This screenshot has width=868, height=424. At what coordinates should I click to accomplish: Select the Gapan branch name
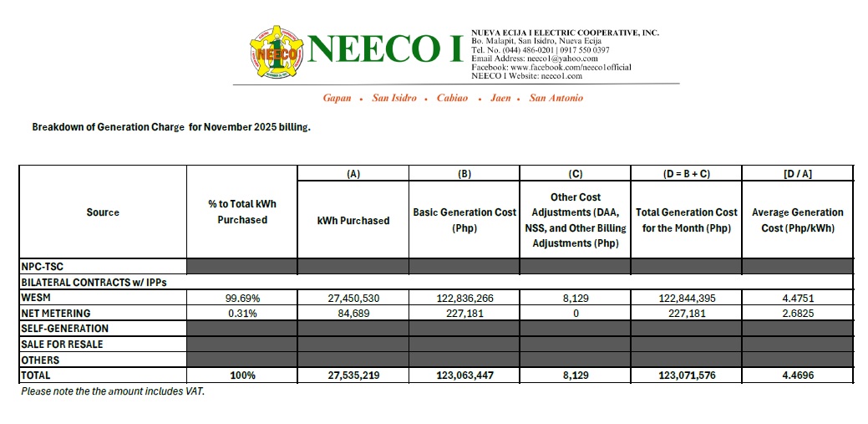(x=337, y=98)
